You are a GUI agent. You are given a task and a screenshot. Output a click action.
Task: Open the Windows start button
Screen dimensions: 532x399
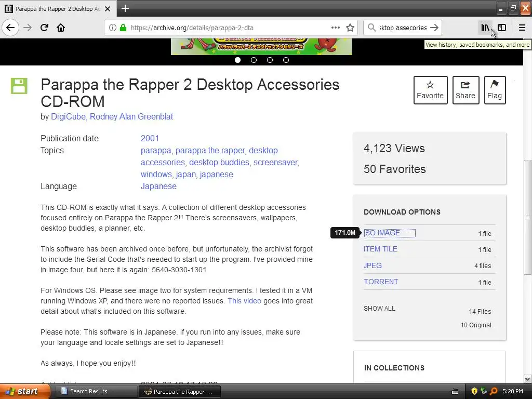pyautogui.click(x=25, y=392)
